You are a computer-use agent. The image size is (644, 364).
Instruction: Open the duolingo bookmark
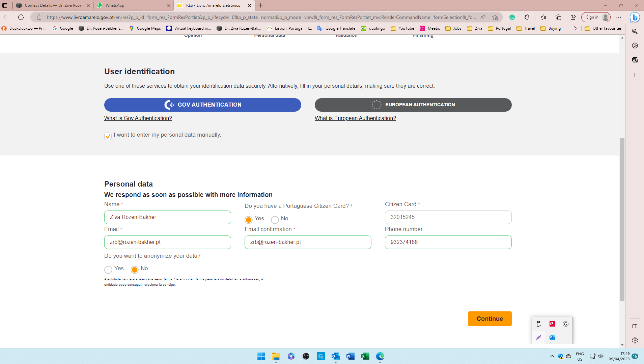tap(373, 28)
